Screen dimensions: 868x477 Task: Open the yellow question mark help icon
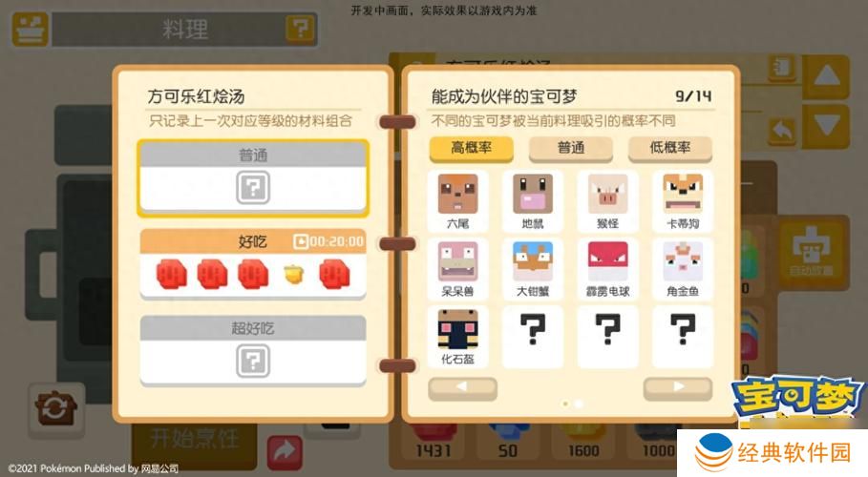[300, 29]
